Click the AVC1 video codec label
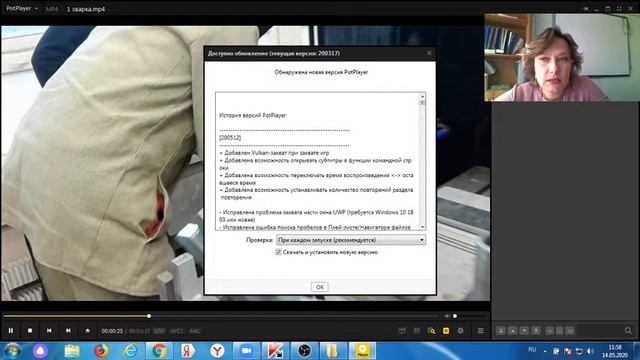Screen dimensions: 640x360 pos(177,331)
